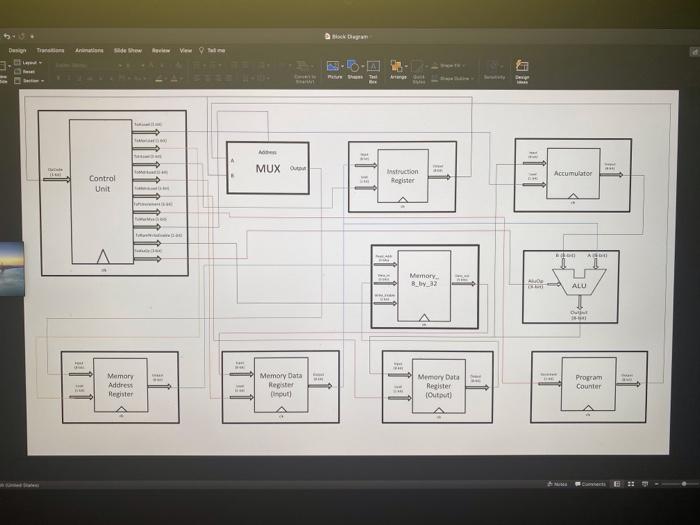The image size is (700, 525).
Task: Start Slide Show view from status bar
Action: (x=645, y=484)
